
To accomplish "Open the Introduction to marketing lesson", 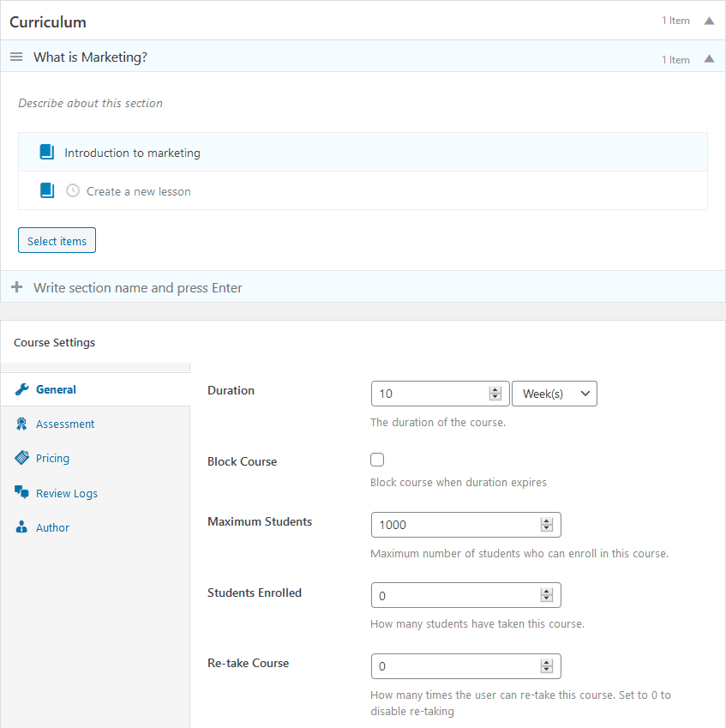I will tap(132, 153).
